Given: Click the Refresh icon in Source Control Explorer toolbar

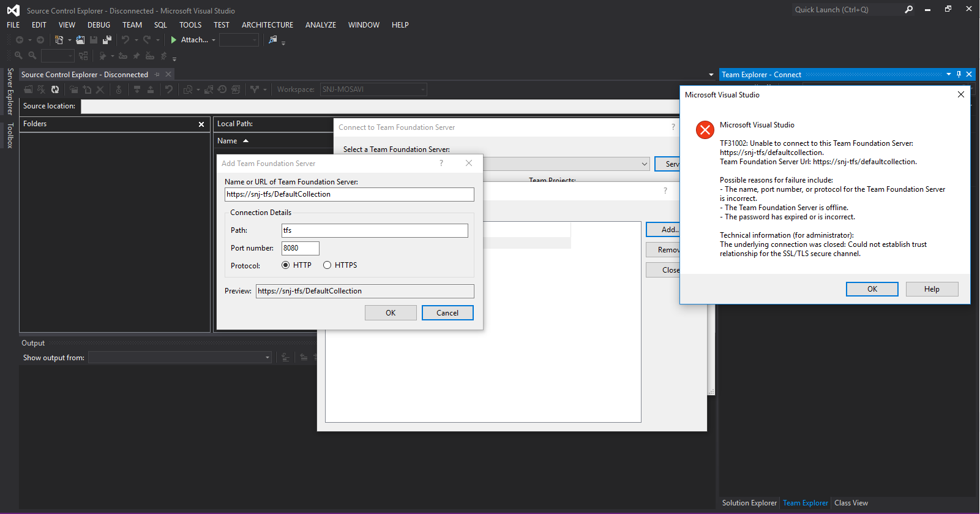Looking at the screenshot, I should (55, 89).
